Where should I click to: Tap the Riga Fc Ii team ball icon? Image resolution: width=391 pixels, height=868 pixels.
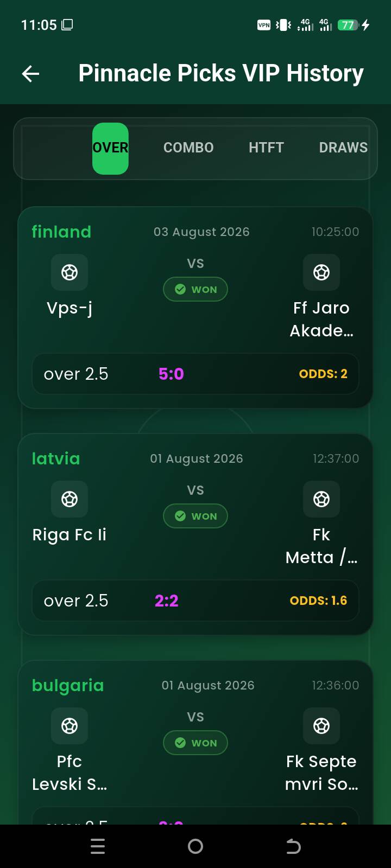pos(70,499)
